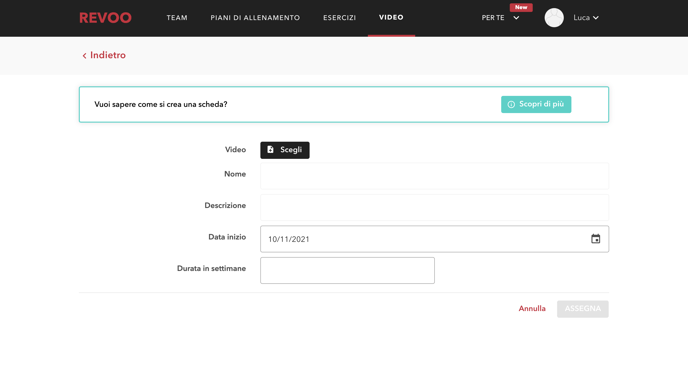Click the Scopri di più button
Screen dimensions: 688x374
536,104
